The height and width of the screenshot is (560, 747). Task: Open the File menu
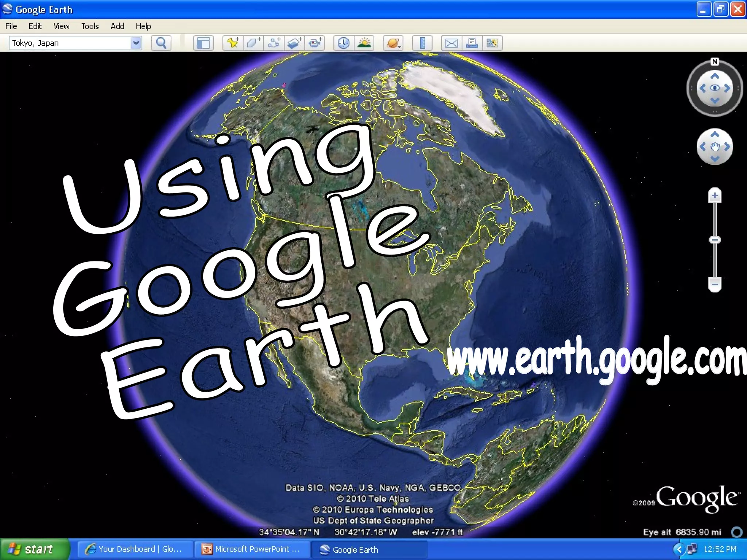click(11, 26)
